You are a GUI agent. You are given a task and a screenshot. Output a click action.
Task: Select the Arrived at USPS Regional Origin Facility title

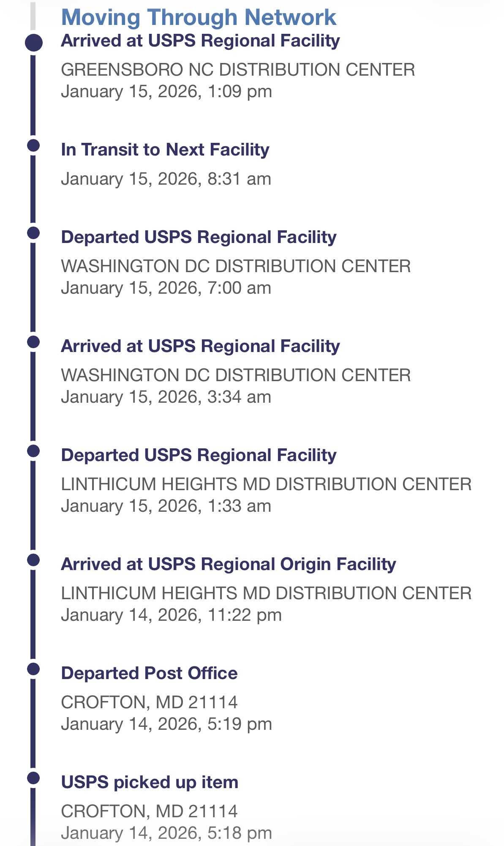pyautogui.click(x=229, y=564)
